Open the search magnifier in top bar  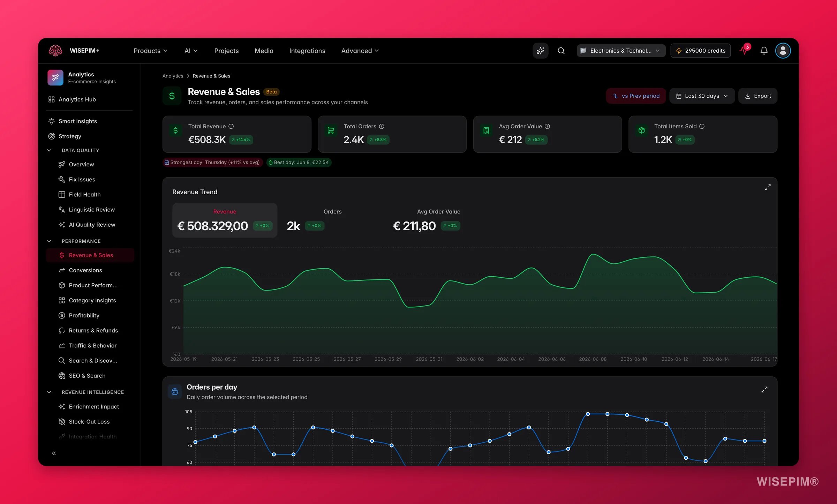pos(561,51)
